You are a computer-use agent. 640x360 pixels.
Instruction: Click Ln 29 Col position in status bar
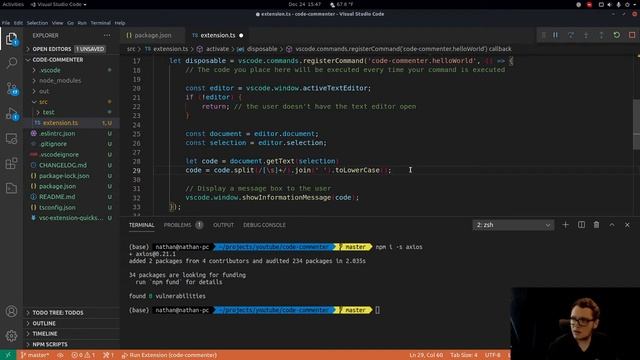pyautogui.click(x=426, y=355)
